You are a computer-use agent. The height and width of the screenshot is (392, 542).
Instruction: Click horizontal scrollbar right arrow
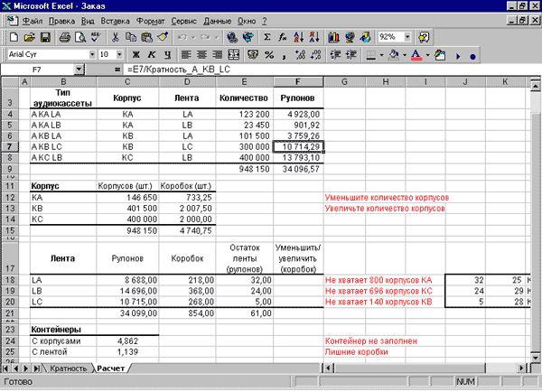coord(521,369)
